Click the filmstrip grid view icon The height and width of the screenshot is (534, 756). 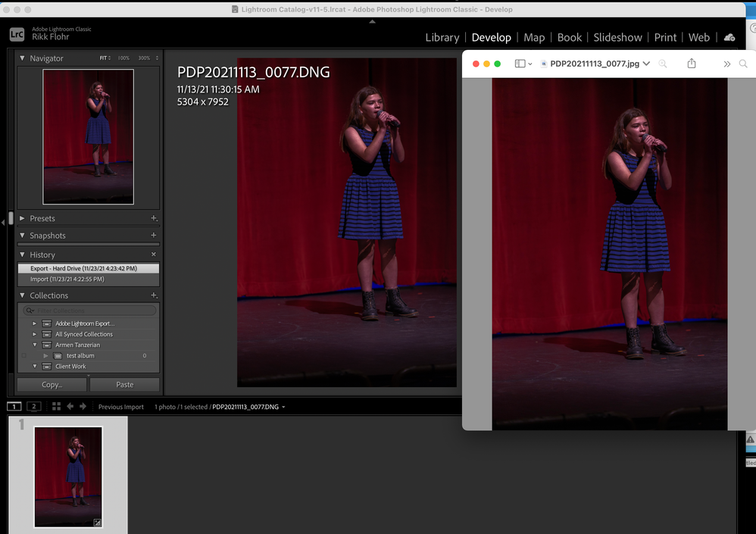(56, 407)
